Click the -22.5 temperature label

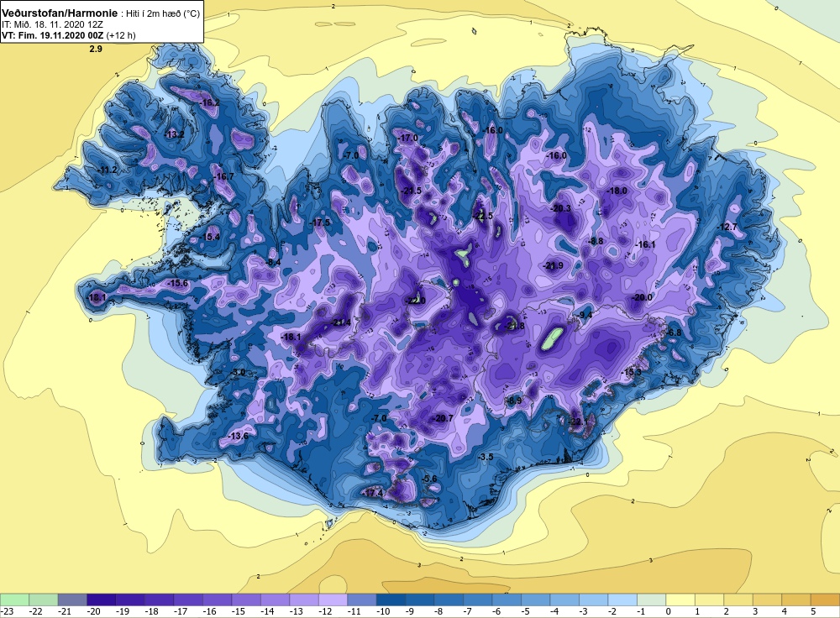(483, 216)
